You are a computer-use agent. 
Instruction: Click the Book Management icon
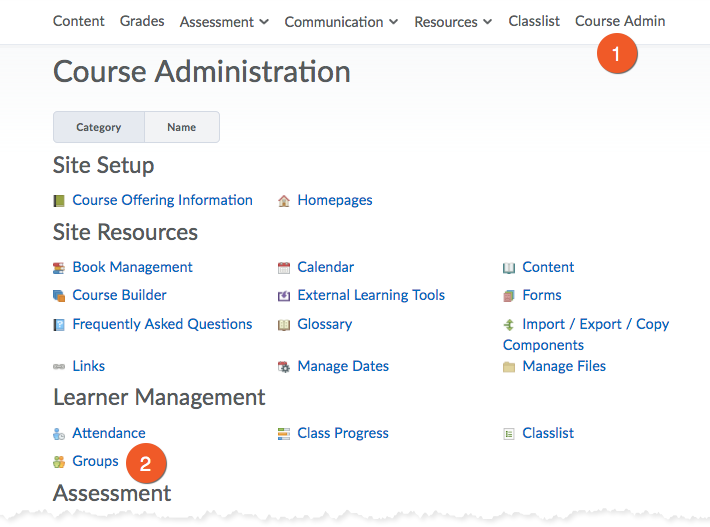[59, 268]
